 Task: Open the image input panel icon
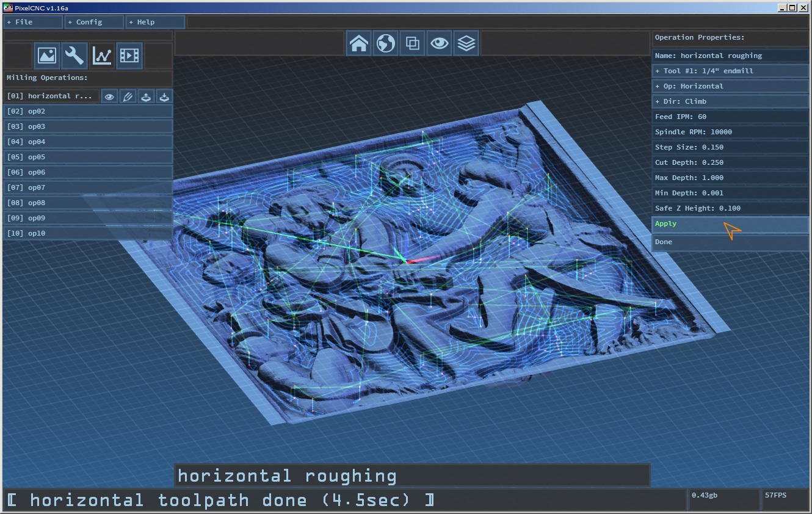[48, 56]
